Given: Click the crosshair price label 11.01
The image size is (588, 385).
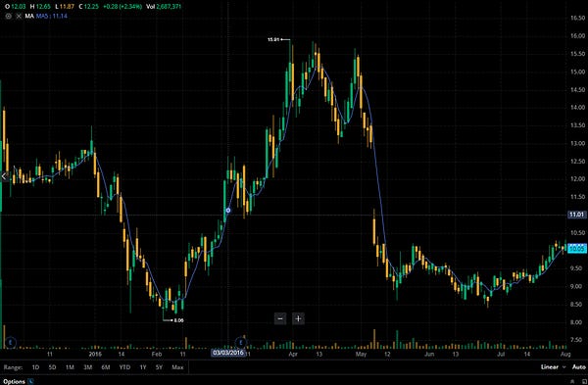Looking at the screenshot, I should click(x=576, y=215).
